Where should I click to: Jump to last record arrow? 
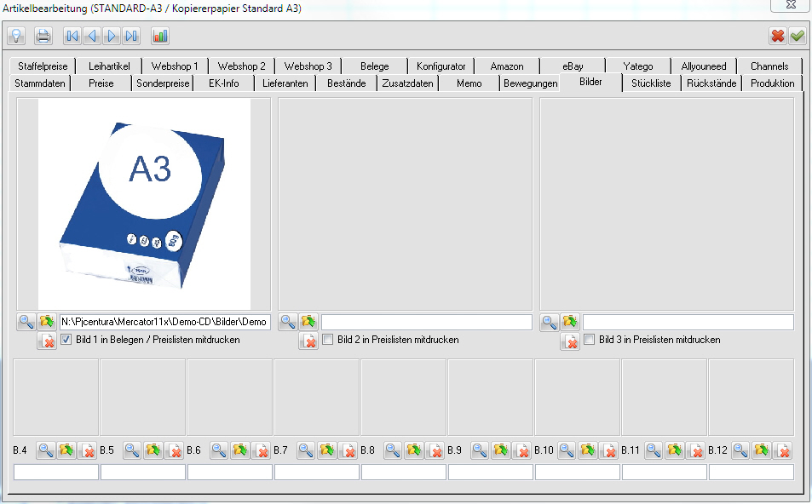(x=131, y=36)
